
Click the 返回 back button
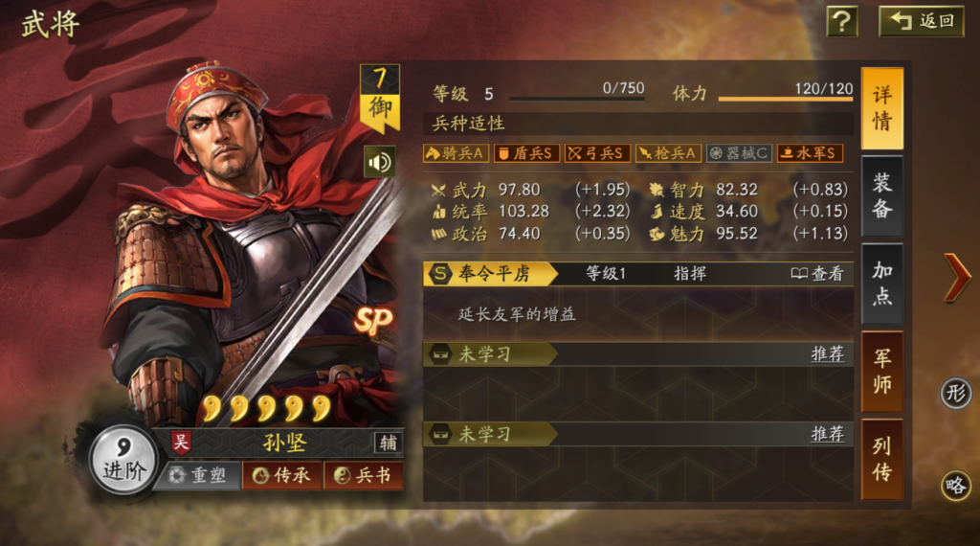[922, 21]
